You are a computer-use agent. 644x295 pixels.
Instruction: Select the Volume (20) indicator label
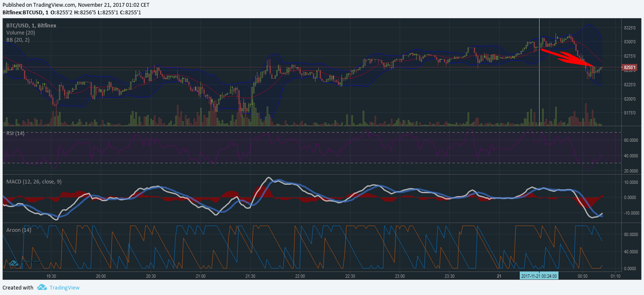(x=21, y=33)
